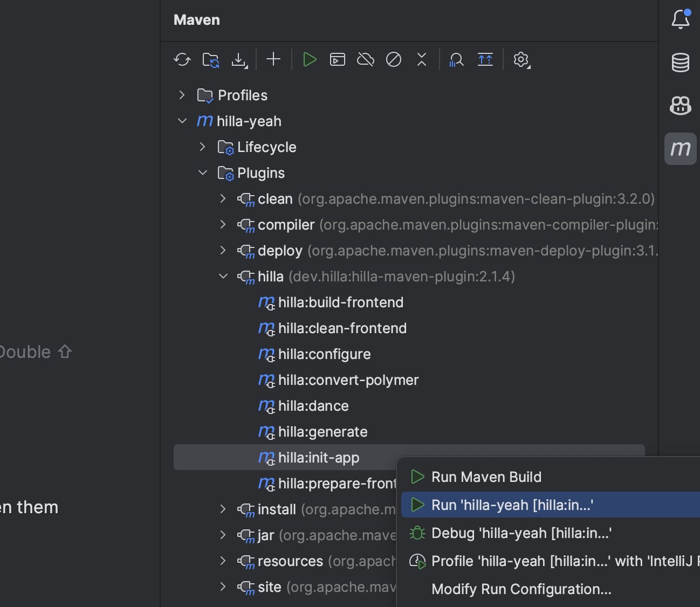Click the Lifecycle folder icon
The width and height of the screenshot is (700, 607).
click(225, 147)
